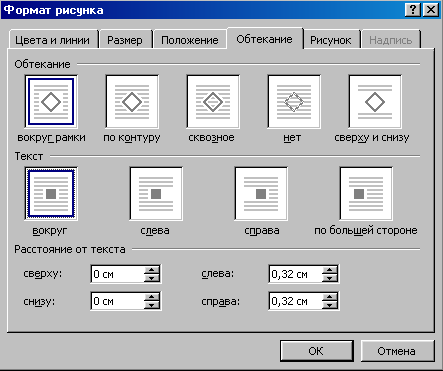The width and height of the screenshot is (443, 371).
Task: Go to the 'Положение' tab
Action: [x=190, y=40]
